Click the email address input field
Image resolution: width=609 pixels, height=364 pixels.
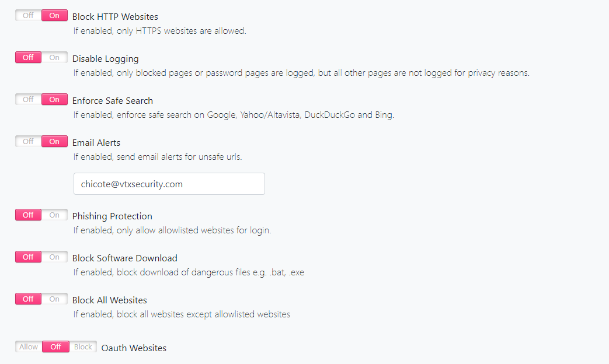click(x=169, y=183)
